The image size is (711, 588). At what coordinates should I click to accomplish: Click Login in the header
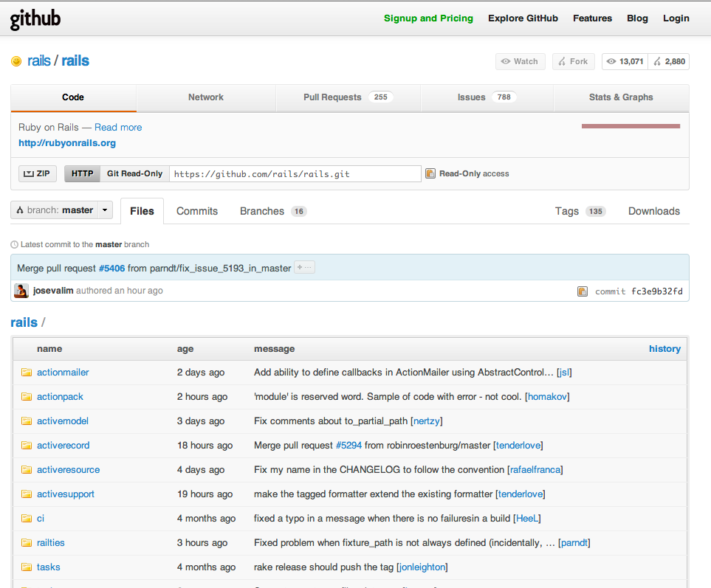pos(676,18)
